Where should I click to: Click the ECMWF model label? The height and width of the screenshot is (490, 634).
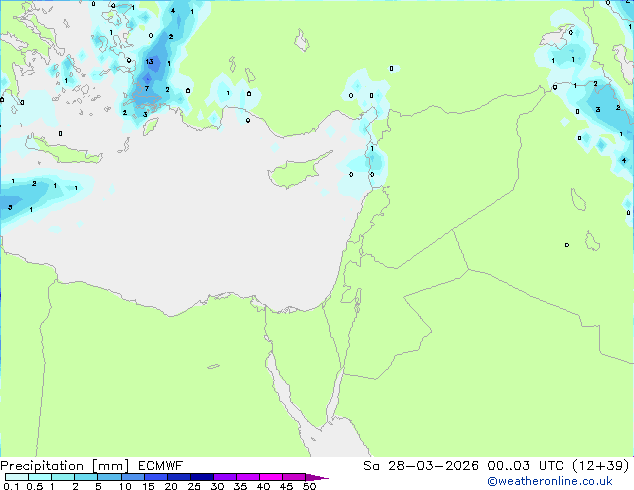coord(161,466)
